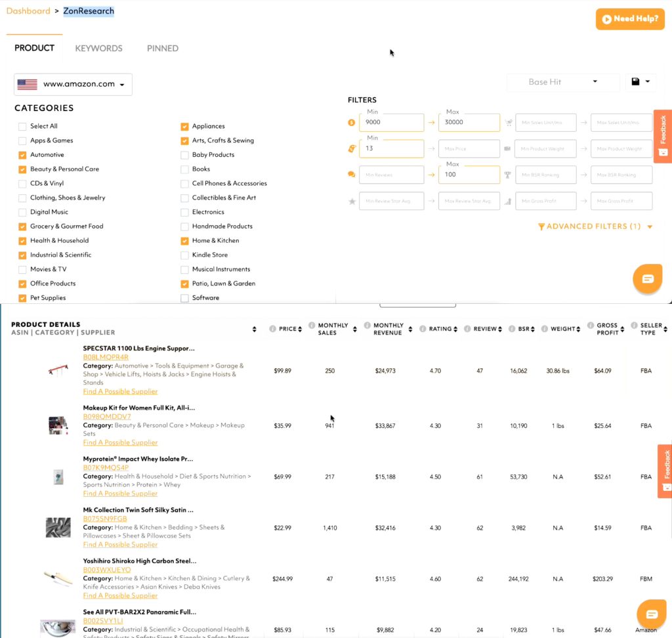Tick the Baby Products checkbox
672x638 pixels.
tap(184, 155)
